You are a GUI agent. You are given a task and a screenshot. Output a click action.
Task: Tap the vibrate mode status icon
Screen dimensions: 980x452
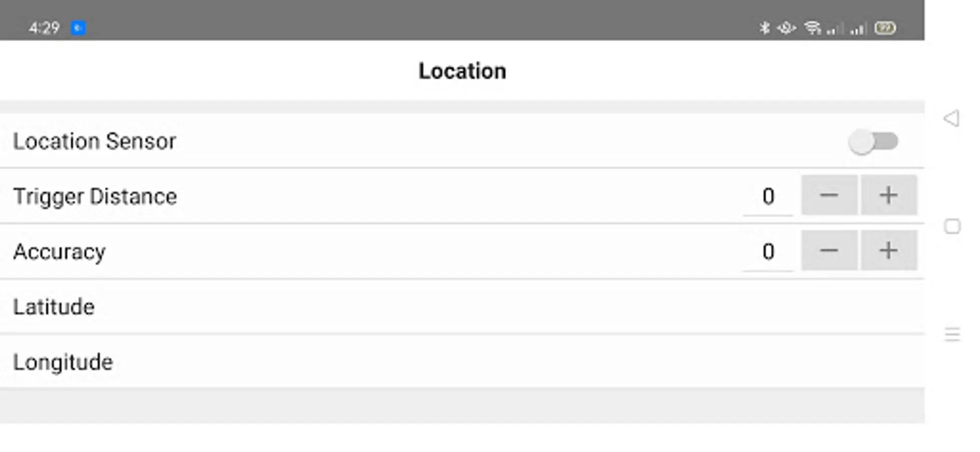tap(786, 28)
